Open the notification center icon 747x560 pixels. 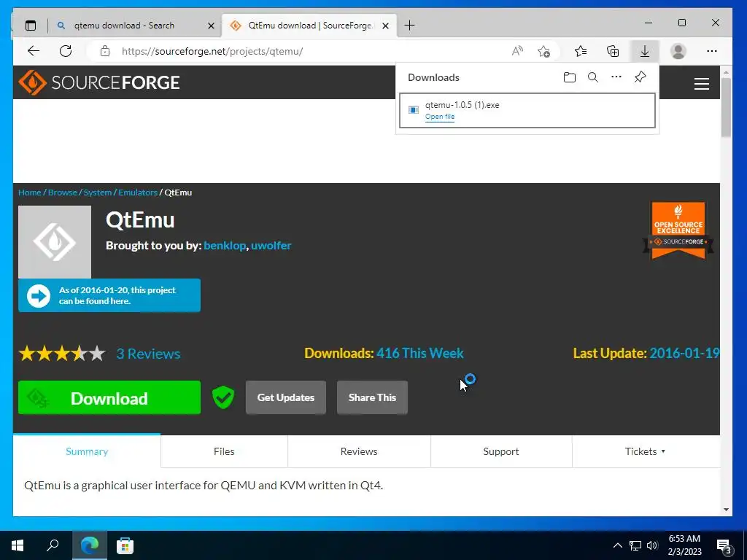pos(724,545)
